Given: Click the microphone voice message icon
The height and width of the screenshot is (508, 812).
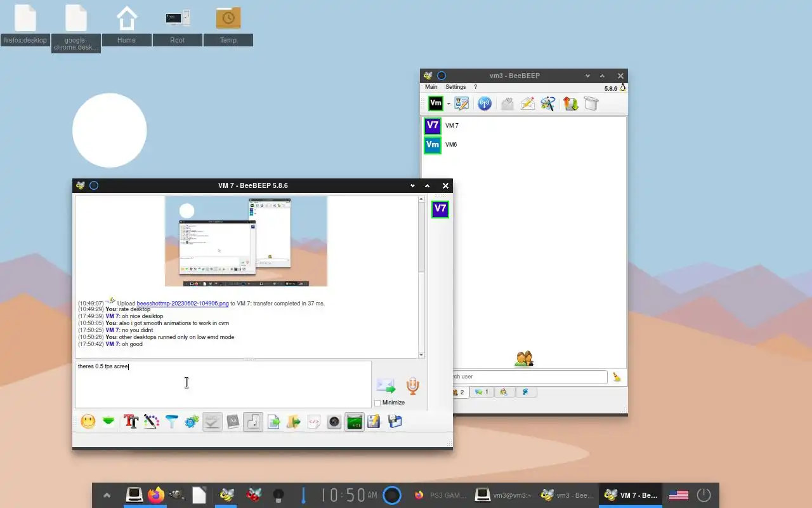Looking at the screenshot, I should (x=412, y=386).
